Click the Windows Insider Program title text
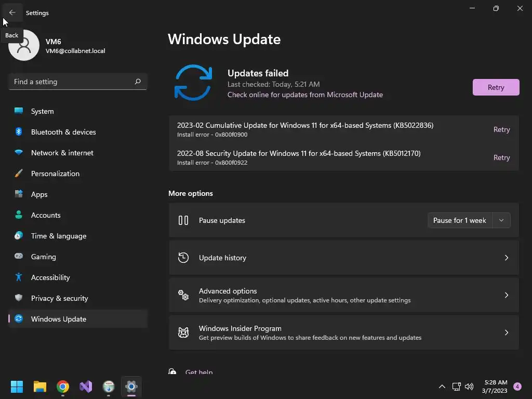The image size is (532, 399). (x=240, y=328)
